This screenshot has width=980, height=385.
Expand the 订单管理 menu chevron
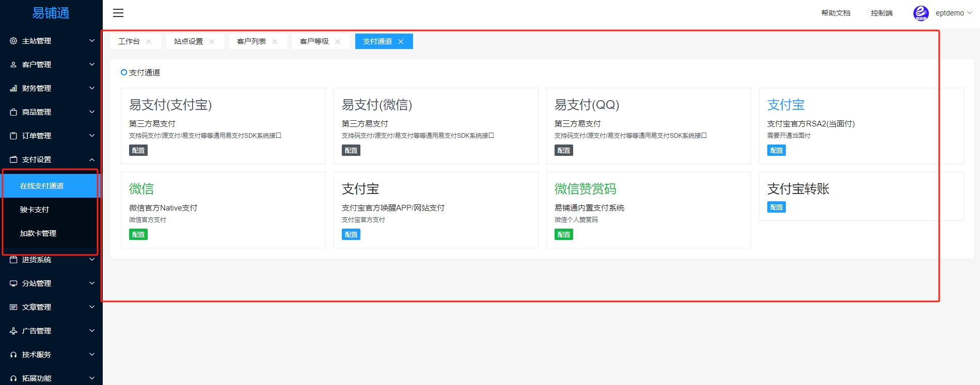[x=92, y=136]
